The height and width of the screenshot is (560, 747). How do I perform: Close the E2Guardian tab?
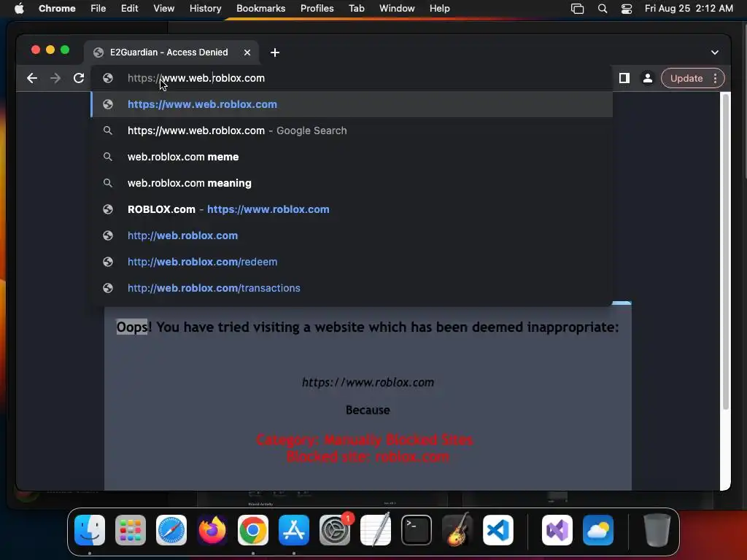coord(247,52)
